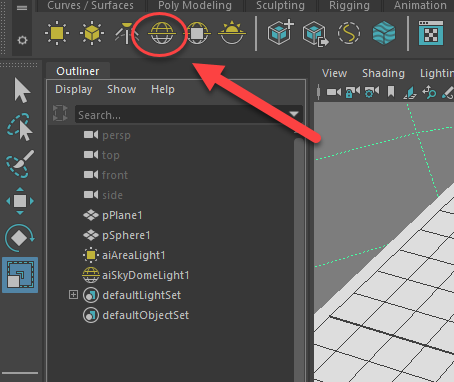454x382 pixels.
Task: Activate the highlighted Scale tool
Action: (20, 275)
